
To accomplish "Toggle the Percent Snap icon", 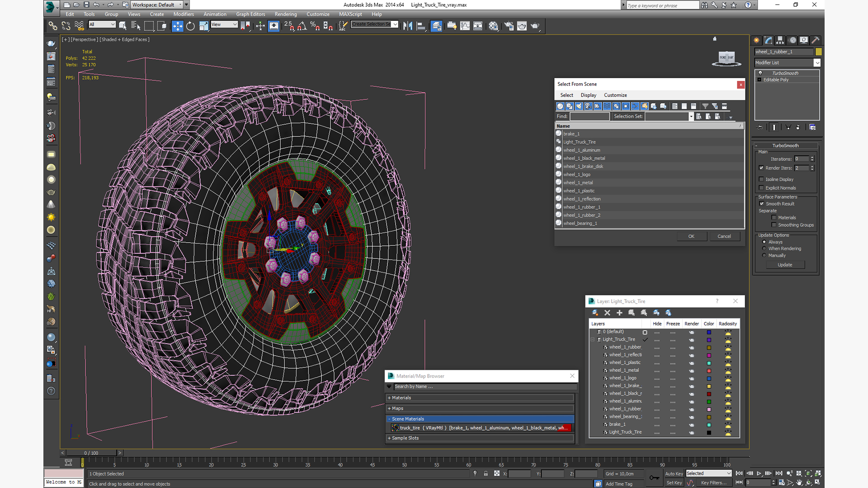I will (315, 26).
